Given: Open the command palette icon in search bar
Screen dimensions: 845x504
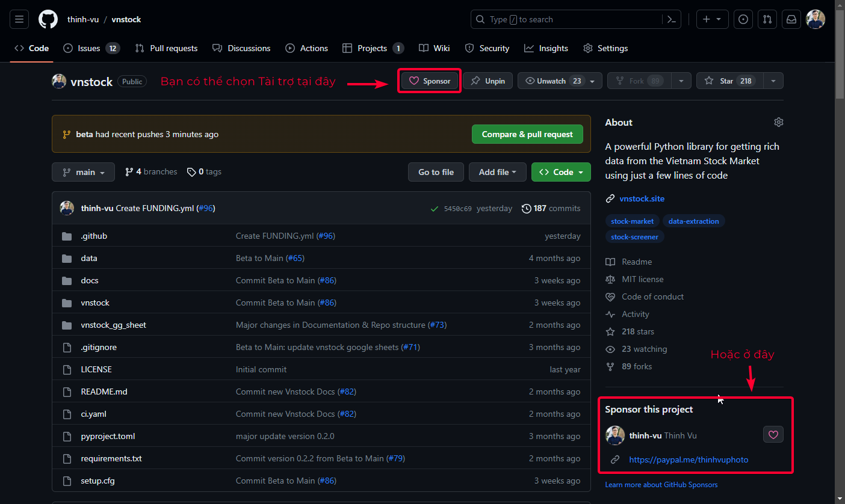Looking at the screenshot, I should [672, 19].
